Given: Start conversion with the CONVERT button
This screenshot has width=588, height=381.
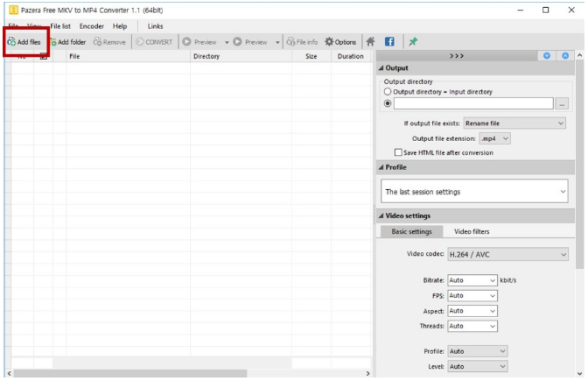Looking at the screenshot, I should click(x=154, y=42).
